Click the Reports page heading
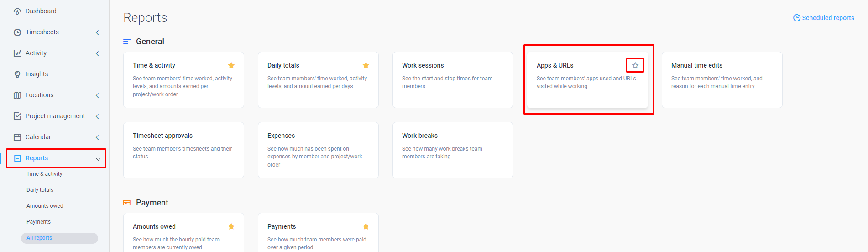This screenshot has width=868, height=252. pos(145,17)
